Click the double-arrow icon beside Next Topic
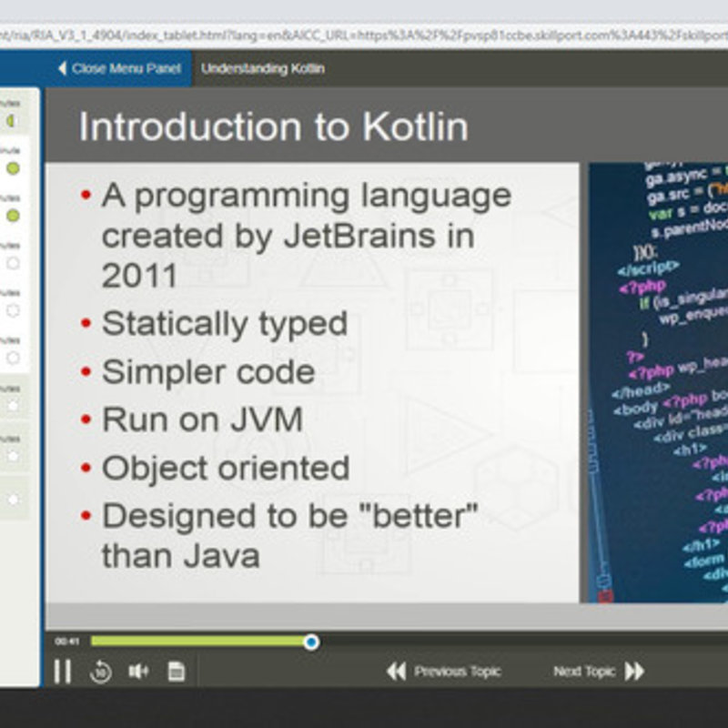The image size is (728, 728). pos(634,672)
